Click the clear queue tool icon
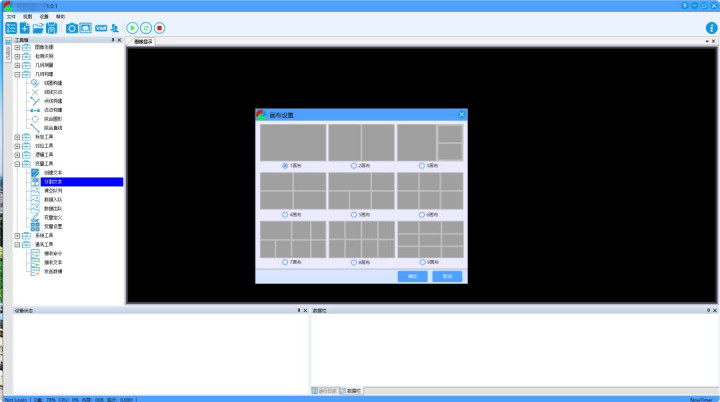This screenshot has height=402, width=720. [x=35, y=191]
